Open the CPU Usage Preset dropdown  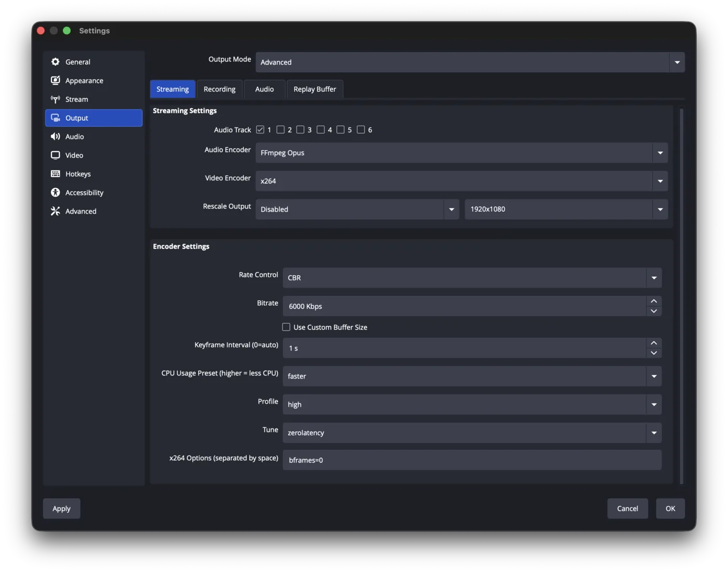[472, 376]
